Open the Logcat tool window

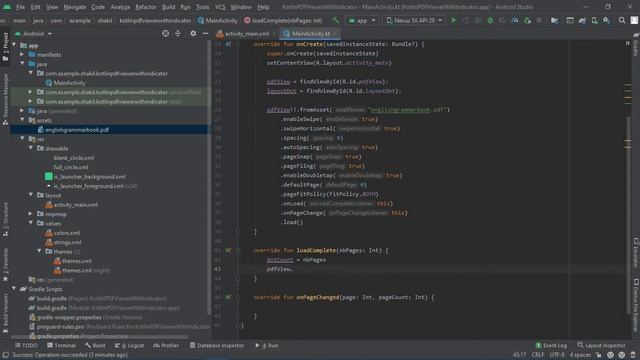pos(129,345)
